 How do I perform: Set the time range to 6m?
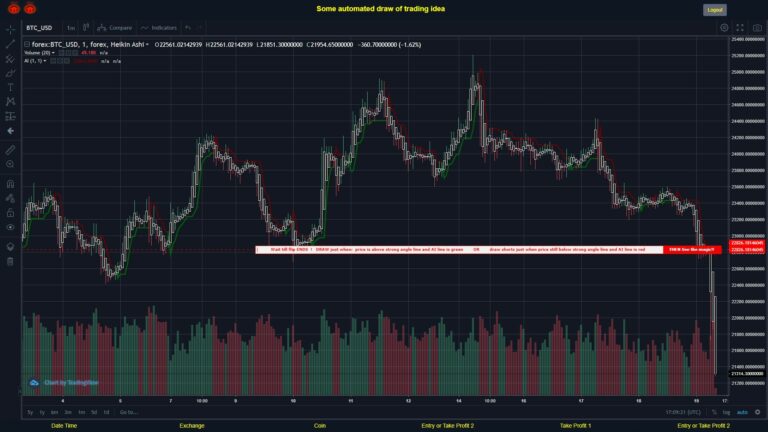(x=54, y=412)
